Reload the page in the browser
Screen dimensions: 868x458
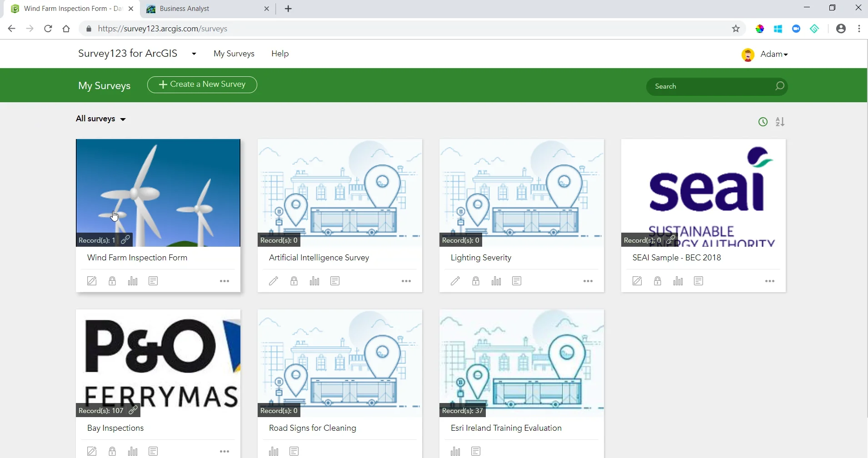click(48, 29)
